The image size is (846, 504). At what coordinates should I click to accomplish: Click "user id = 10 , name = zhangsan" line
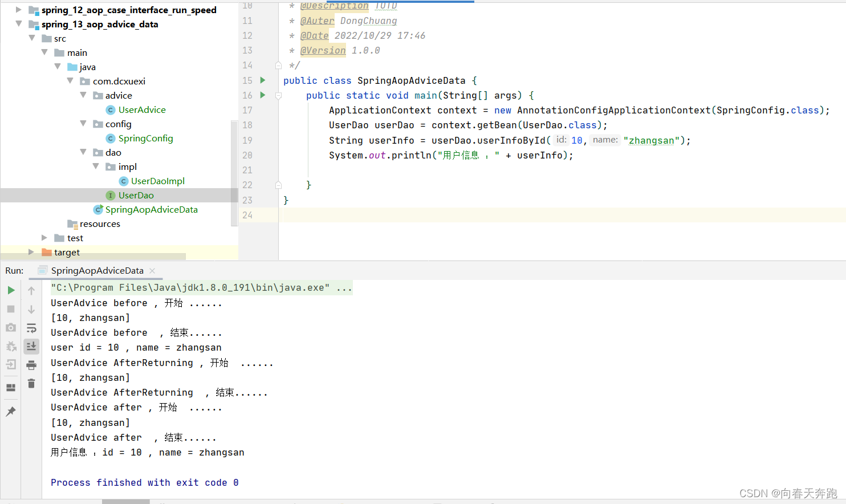pos(136,348)
